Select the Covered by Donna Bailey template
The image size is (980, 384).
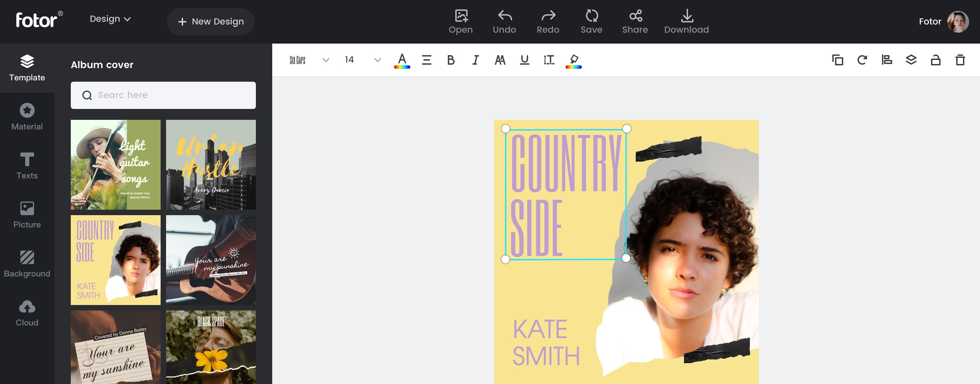click(116, 347)
